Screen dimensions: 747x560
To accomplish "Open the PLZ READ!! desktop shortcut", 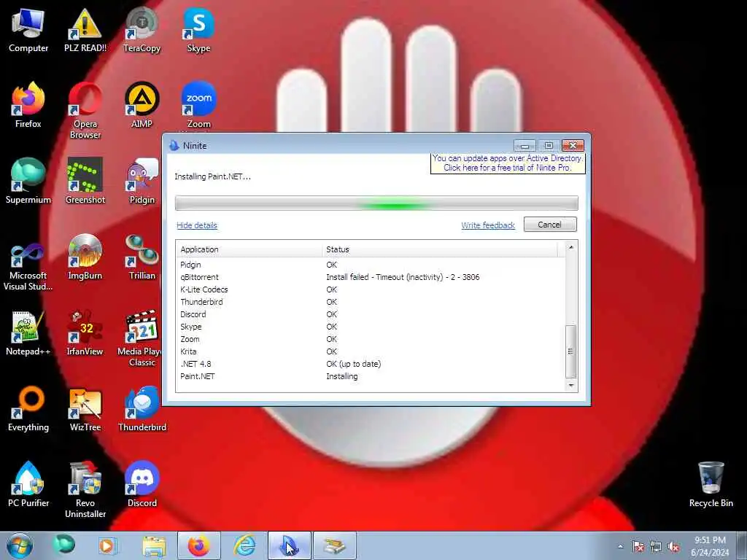I will [x=85, y=29].
